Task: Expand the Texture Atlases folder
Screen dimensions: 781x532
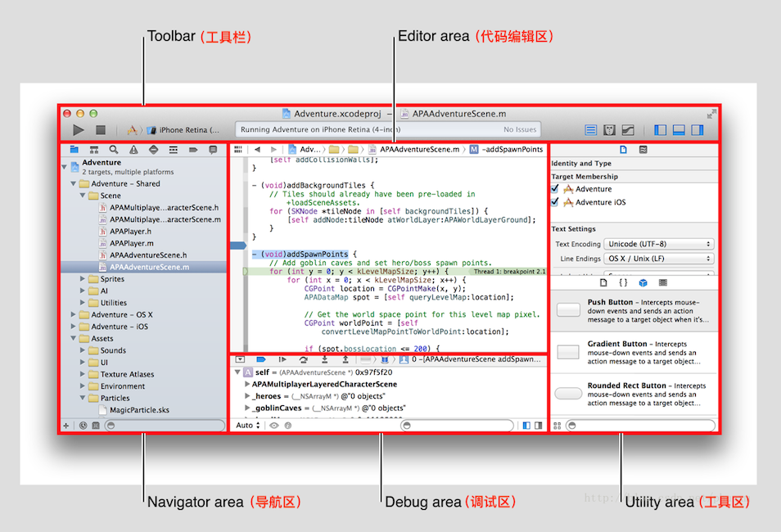Action: coord(83,374)
